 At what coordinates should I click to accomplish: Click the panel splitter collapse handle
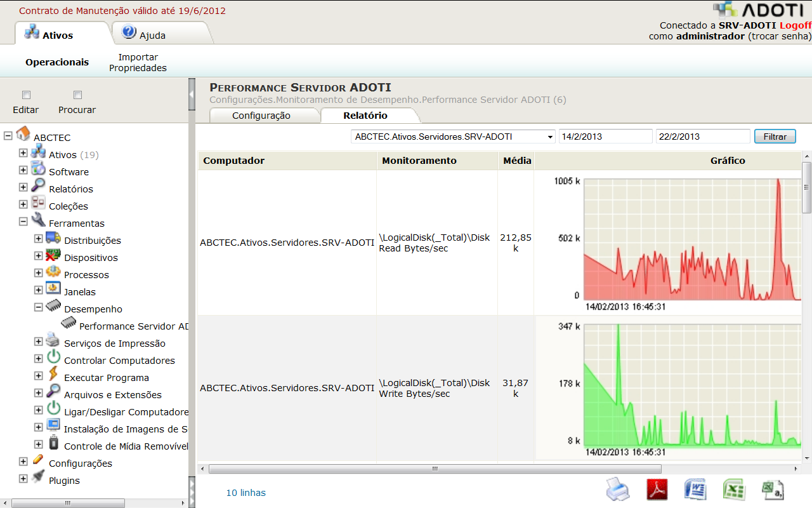pos(192,96)
